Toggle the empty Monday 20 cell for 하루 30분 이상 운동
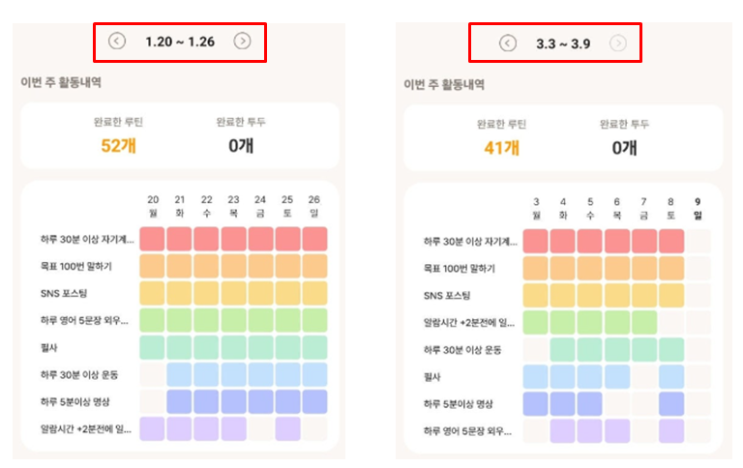The image size is (743, 468). click(x=152, y=374)
